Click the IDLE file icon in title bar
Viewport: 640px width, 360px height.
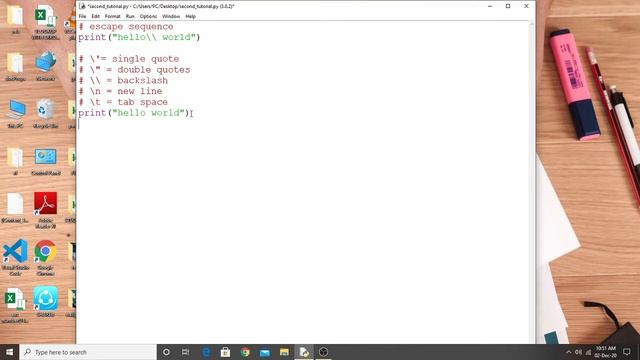(x=82, y=6)
